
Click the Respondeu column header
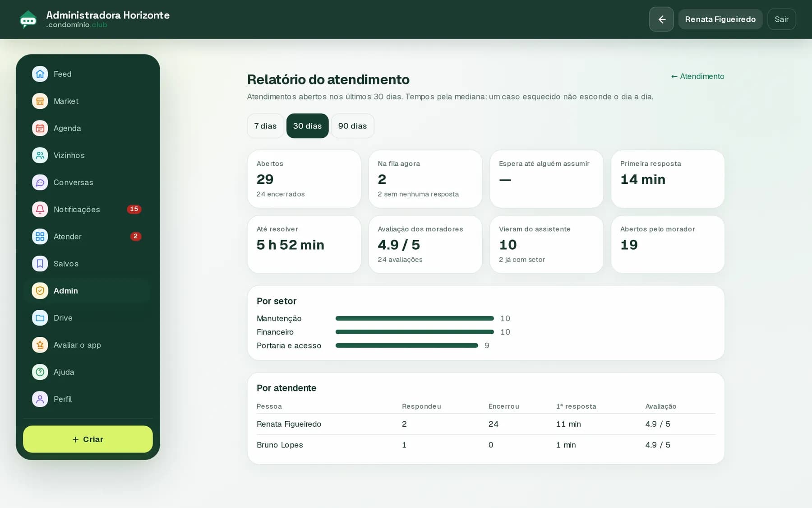point(421,406)
